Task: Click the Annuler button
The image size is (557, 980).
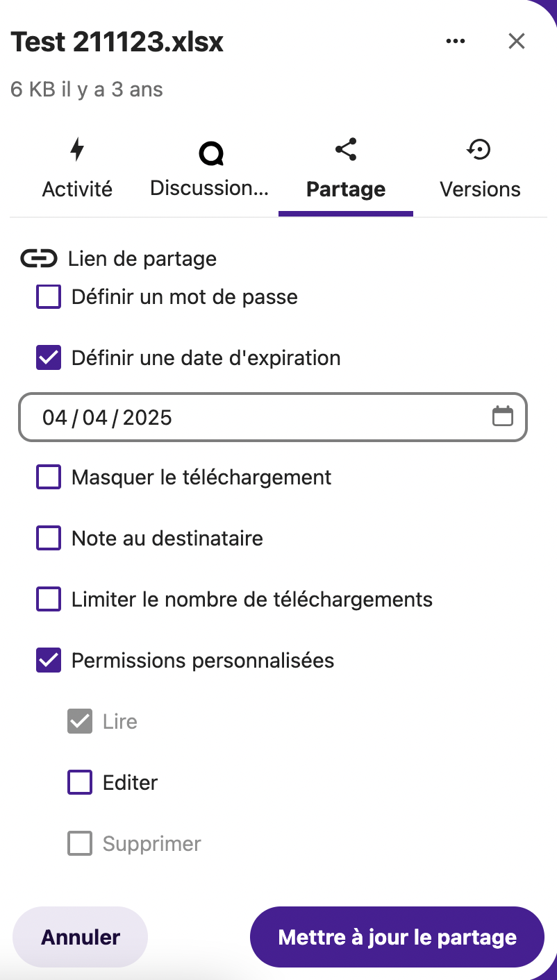Action: 81,937
